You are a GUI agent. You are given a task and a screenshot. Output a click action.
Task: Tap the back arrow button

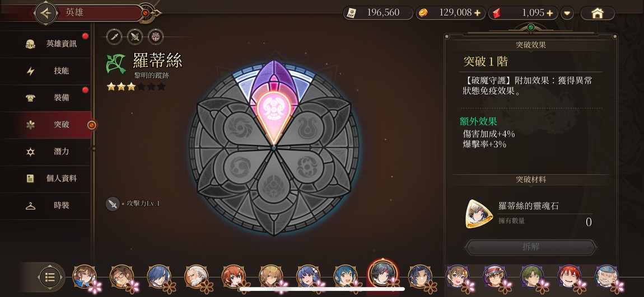(46, 13)
